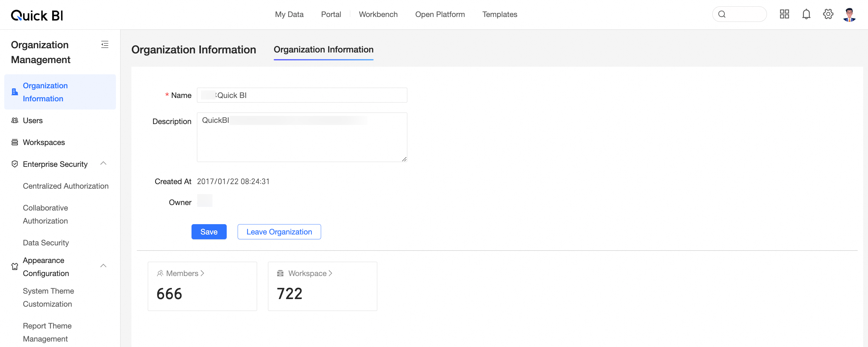Image resolution: width=868 pixels, height=347 pixels.
Task: Open Members details arrow
Action: coord(202,273)
